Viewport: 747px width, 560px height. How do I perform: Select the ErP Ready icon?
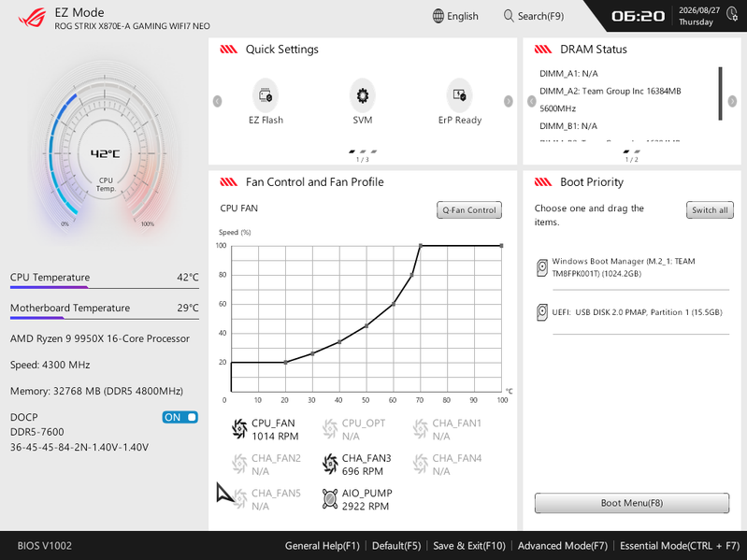(459, 95)
